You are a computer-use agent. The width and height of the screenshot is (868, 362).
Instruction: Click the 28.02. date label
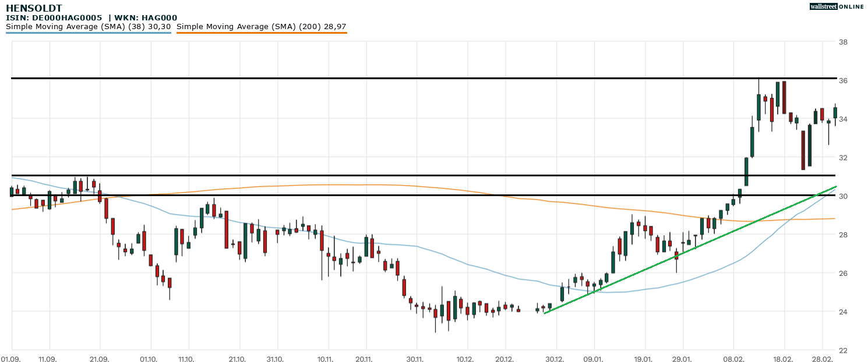coord(823,359)
